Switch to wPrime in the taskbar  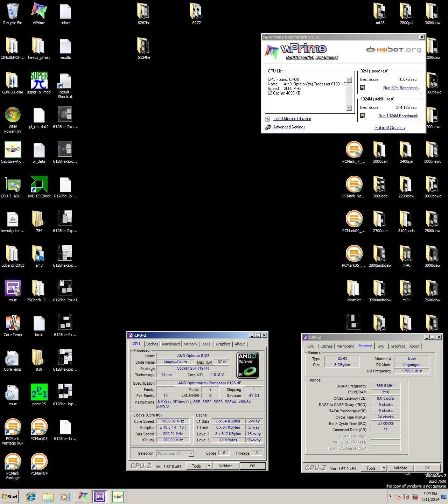click(83, 496)
